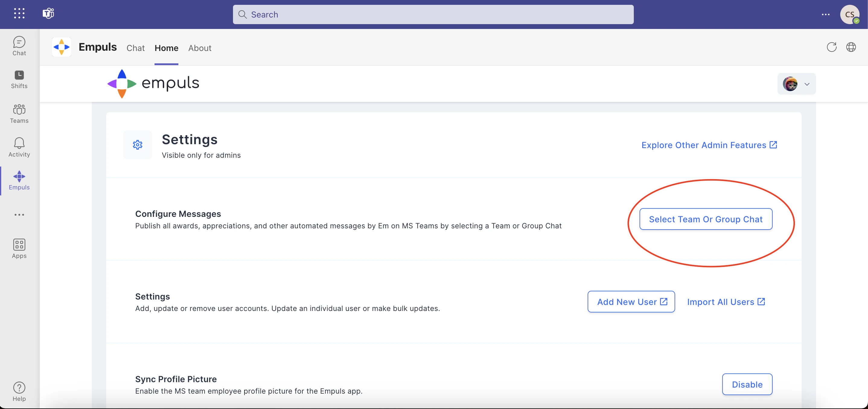The image size is (868, 409).
Task: Open Teams in the left sidebar
Action: tap(19, 114)
